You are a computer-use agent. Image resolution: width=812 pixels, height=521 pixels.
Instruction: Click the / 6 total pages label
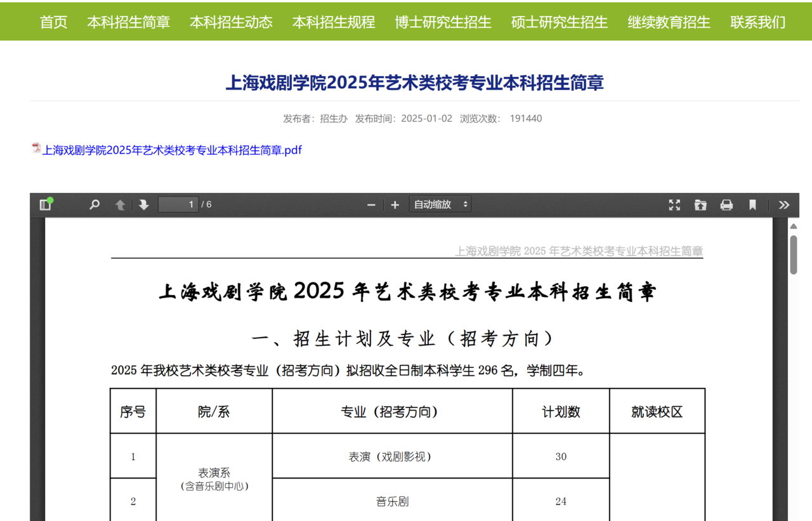pos(207,204)
